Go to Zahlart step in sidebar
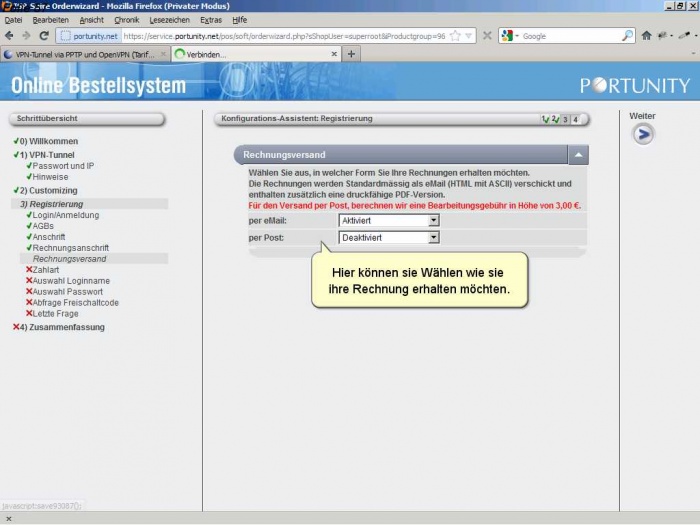This screenshot has width=700, height=525. (46, 269)
